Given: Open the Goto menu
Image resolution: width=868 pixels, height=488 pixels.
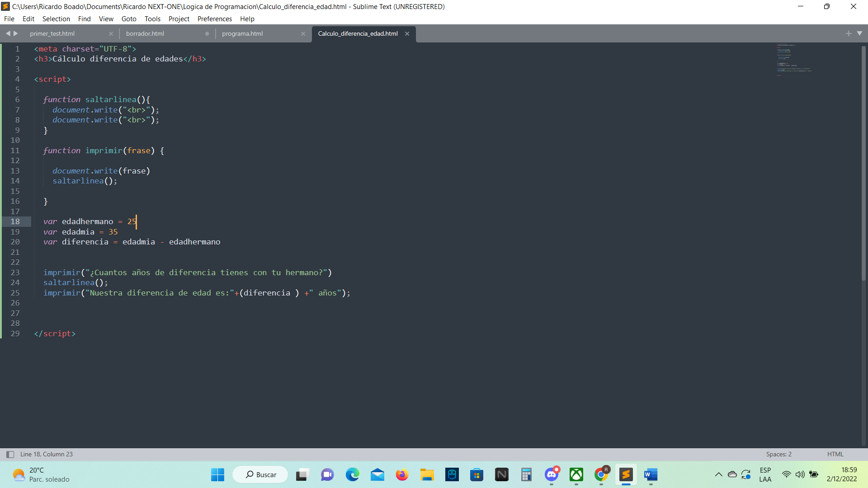Looking at the screenshot, I should point(129,19).
